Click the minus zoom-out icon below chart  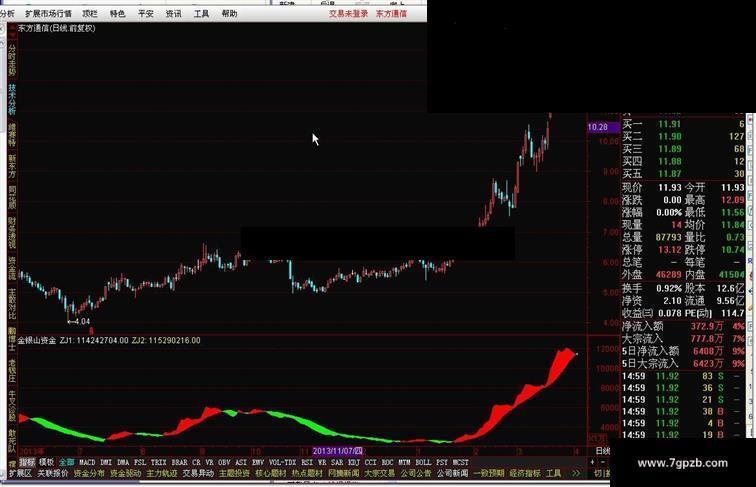click(x=603, y=462)
